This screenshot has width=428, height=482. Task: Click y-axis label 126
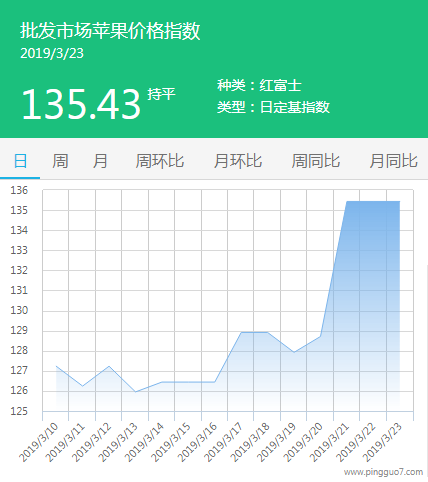point(19,391)
